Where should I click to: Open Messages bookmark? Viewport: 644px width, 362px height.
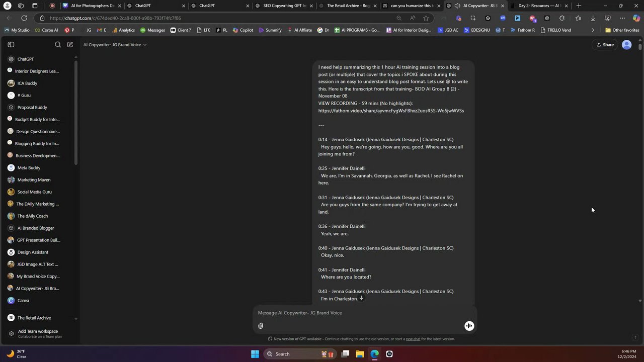click(152, 30)
